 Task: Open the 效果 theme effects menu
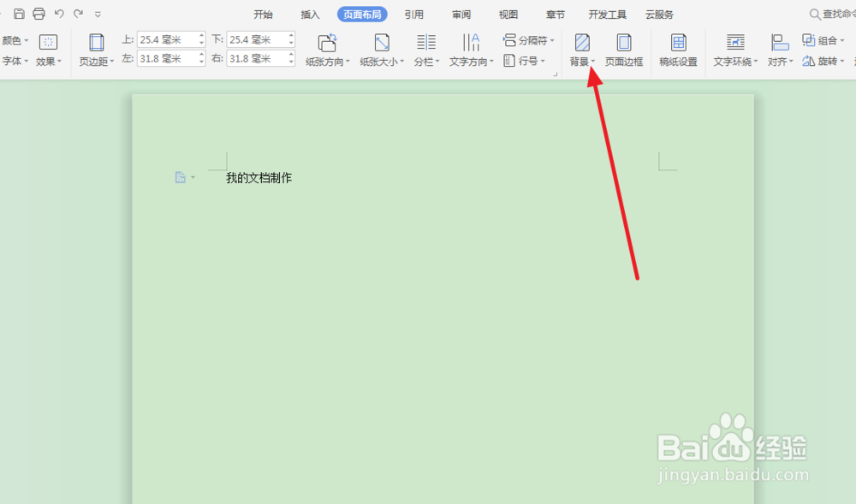coord(49,50)
